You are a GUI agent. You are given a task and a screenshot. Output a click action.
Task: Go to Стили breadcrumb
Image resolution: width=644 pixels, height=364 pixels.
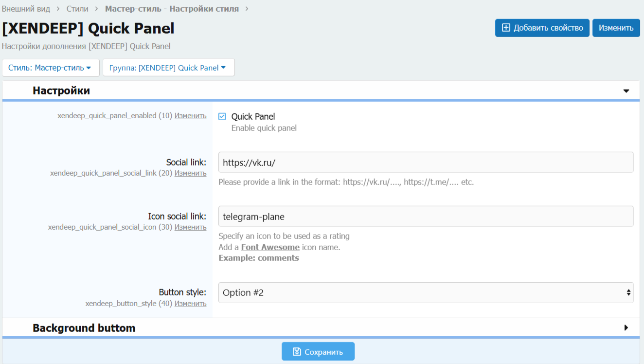point(77,9)
